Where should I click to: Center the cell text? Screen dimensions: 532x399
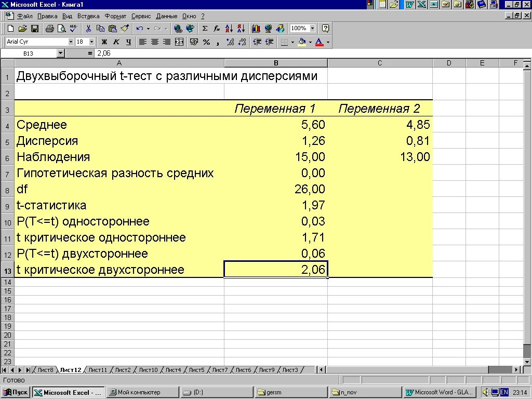(x=155, y=42)
